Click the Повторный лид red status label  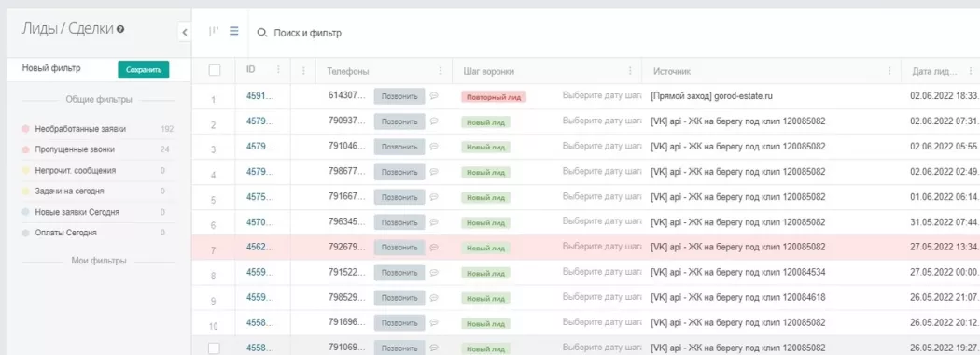[x=494, y=97]
